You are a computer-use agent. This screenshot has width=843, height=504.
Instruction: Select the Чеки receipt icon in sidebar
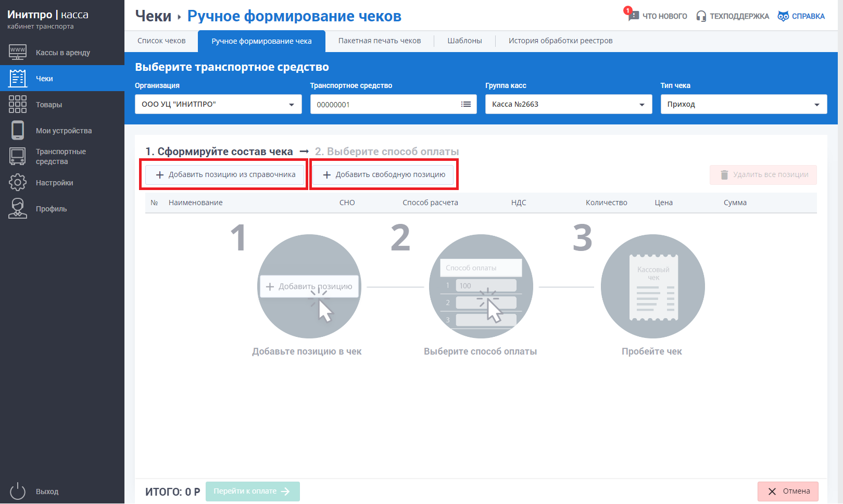tap(18, 78)
